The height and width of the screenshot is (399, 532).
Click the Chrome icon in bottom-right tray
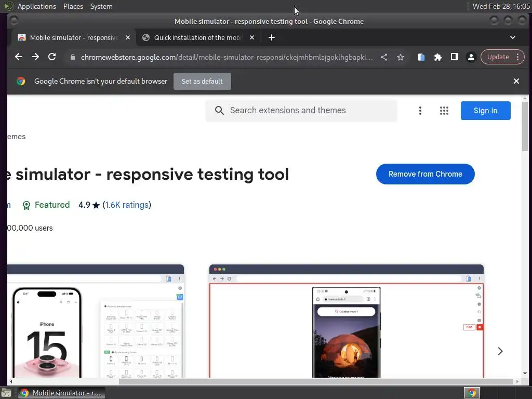[x=472, y=393]
